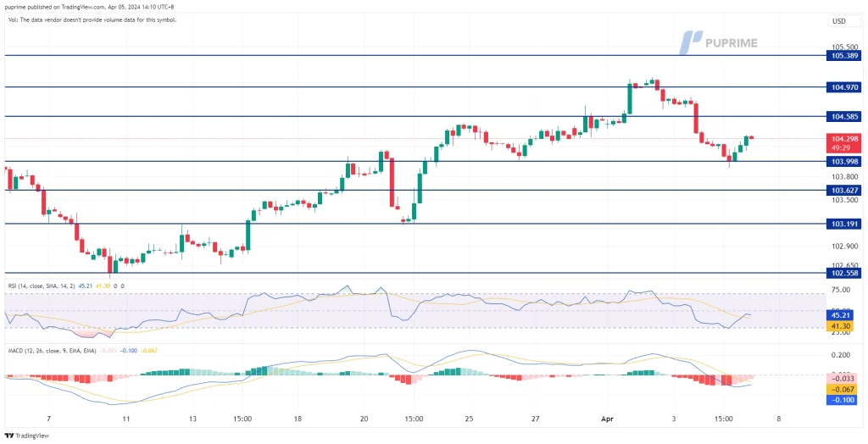The image size is (868, 444).
Task: Click the MACD -0.100 blue axis label
Action: tap(843, 399)
